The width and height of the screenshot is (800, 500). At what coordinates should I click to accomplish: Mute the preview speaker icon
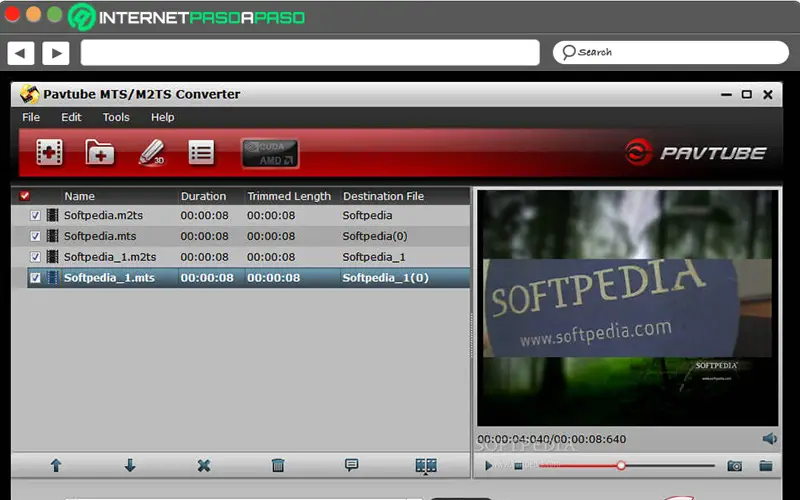pyautogui.click(x=769, y=439)
